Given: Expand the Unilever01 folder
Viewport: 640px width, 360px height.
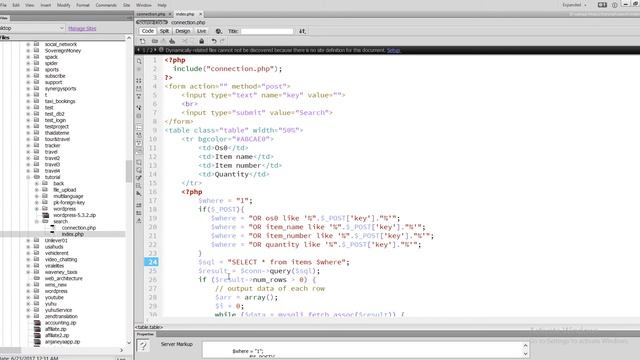Looking at the screenshot, I should [x=29, y=240].
